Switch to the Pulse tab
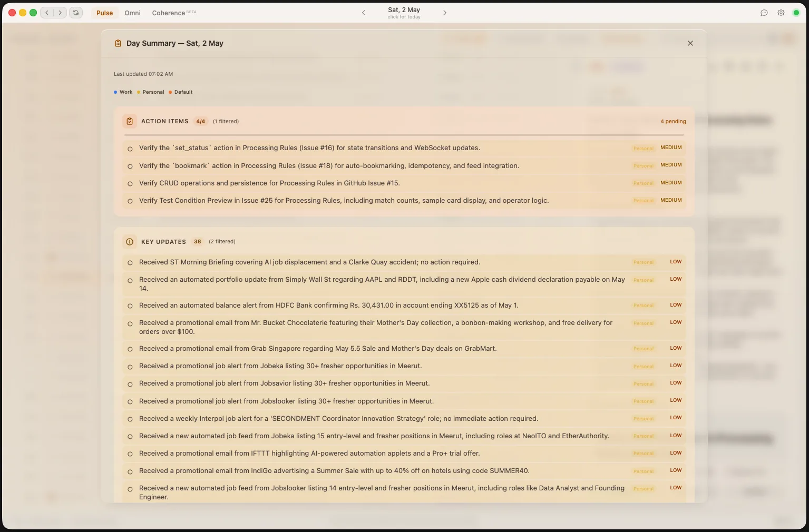 click(104, 13)
